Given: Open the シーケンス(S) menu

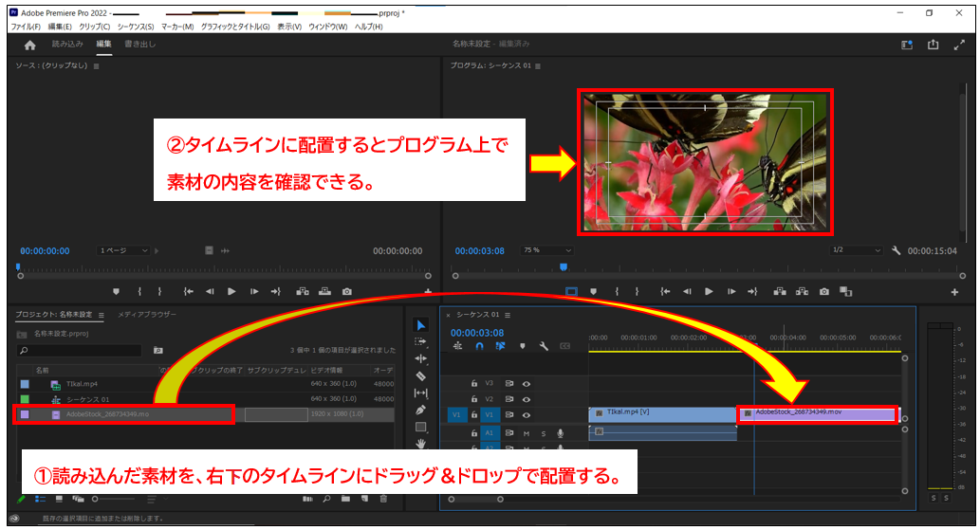Looking at the screenshot, I should [136, 27].
